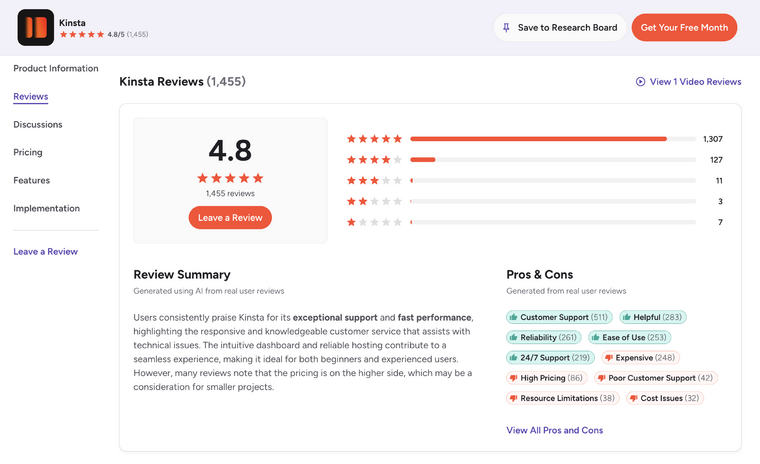Image resolution: width=760 pixels, height=464 pixels.
Task: Select the Helpful (283) tag
Action: (x=653, y=318)
